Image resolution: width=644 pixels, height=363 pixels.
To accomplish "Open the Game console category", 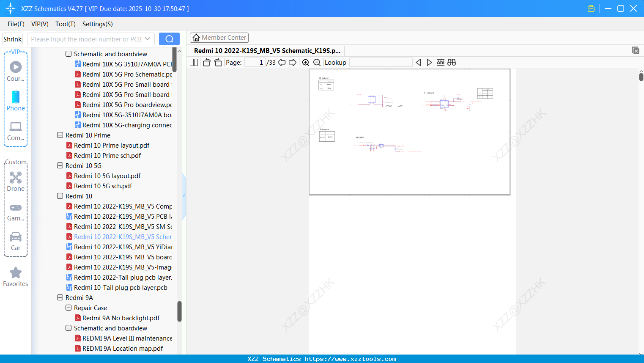I will tap(16, 212).
